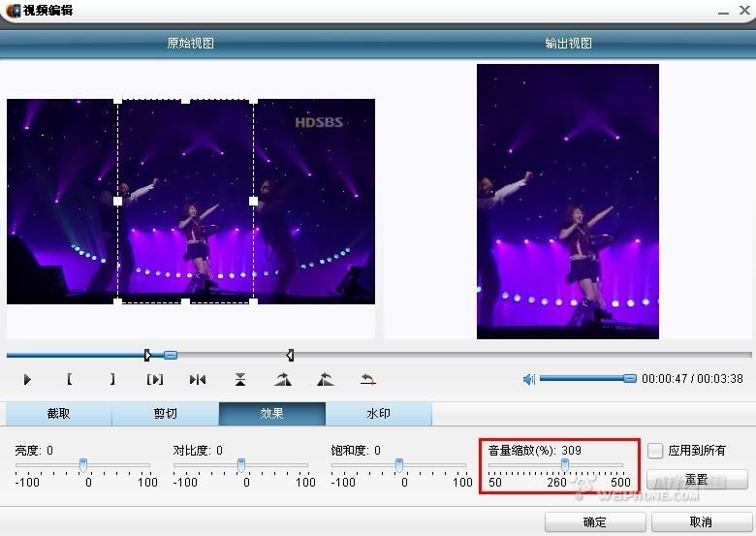Enable the 应用到所有 checkbox
This screenshot has width=756, height=536.
(656, 451)
